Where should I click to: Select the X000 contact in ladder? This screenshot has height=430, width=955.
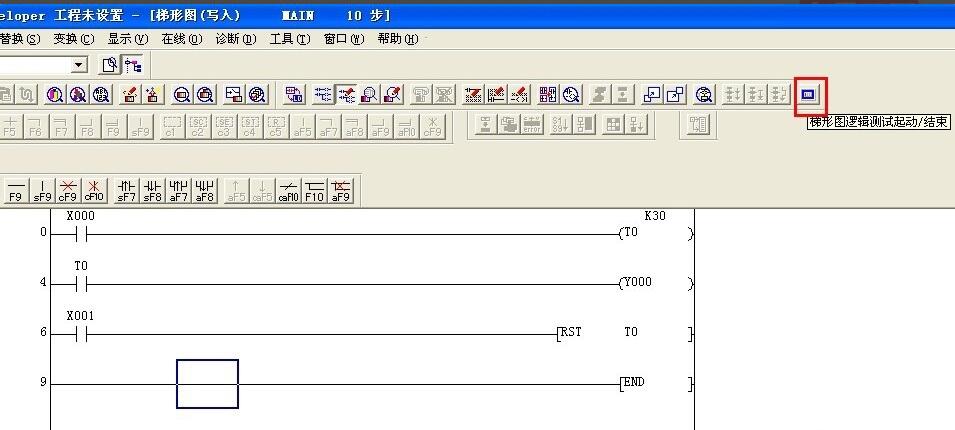coord(81,234)
